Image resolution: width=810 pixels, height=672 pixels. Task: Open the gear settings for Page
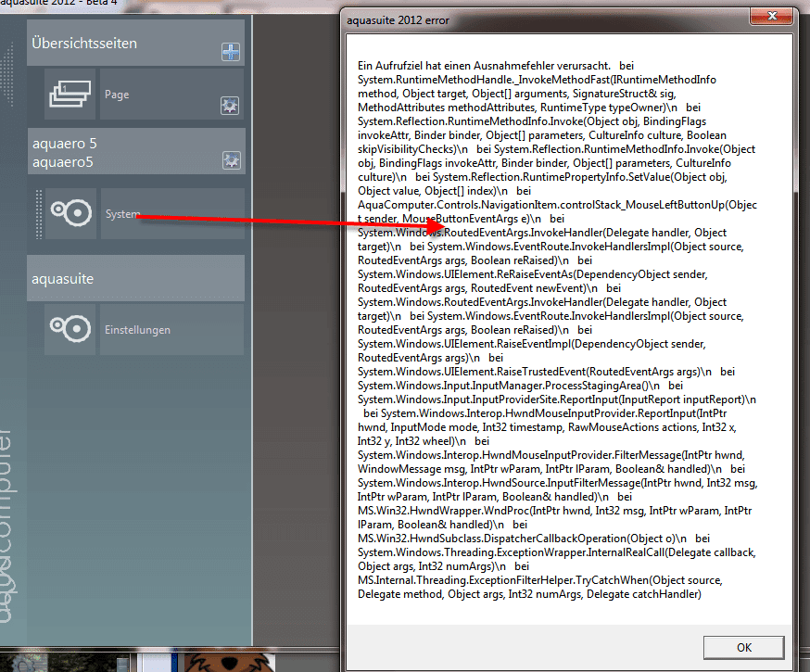[x=229, y=106]
